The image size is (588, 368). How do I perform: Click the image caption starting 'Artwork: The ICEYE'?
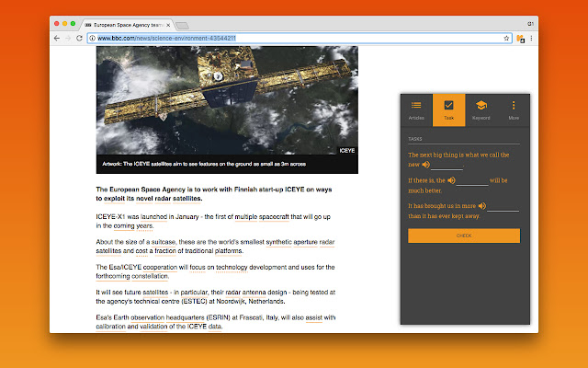click(x=204, y=164)
